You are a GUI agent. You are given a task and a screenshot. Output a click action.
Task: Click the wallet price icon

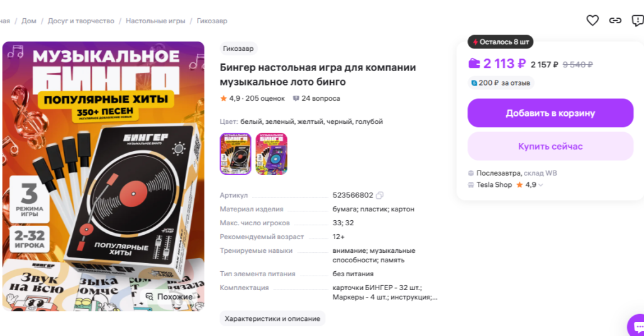(474, 64)
